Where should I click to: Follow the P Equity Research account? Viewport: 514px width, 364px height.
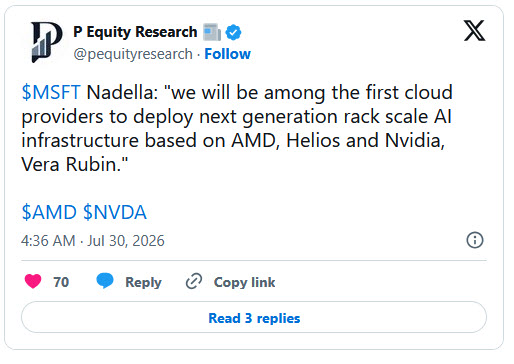[x=227, y=54]
